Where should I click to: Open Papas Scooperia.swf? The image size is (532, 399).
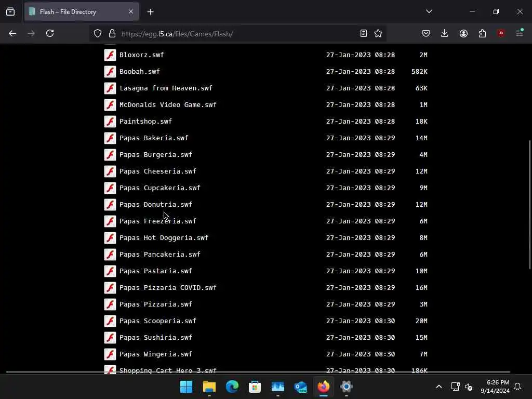(x=158, y=321)
